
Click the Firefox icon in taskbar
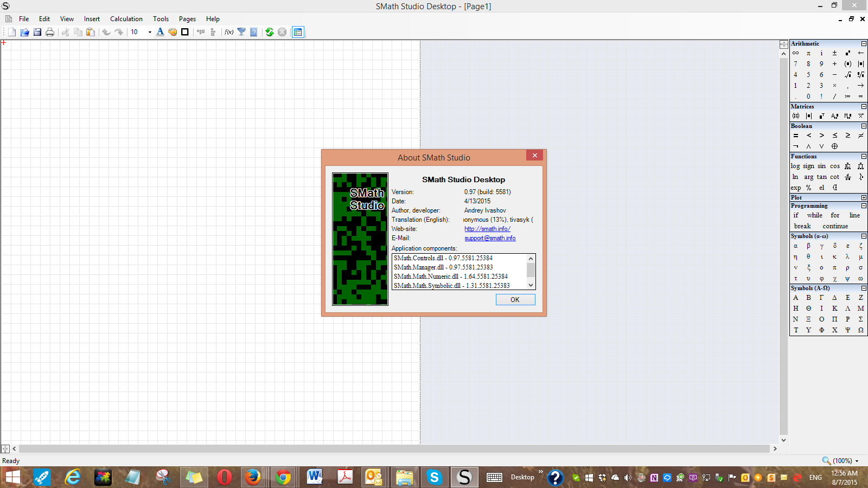point(252,477)
